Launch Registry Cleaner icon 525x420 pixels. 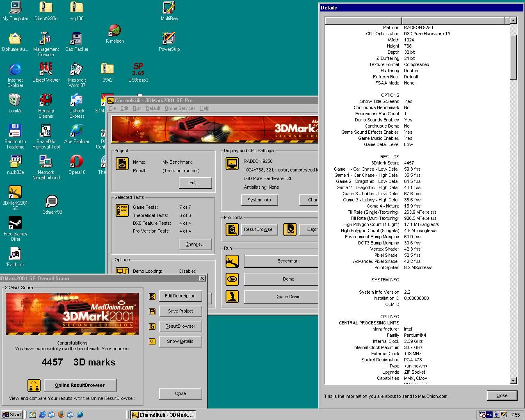point(46,106)
